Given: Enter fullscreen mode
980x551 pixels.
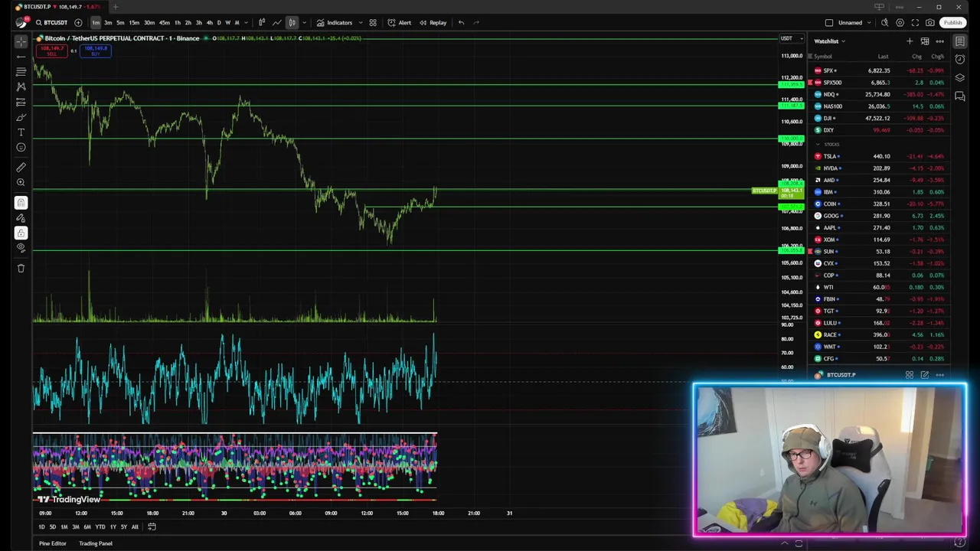Looking at the screenshot, I should [x=915, y=23].
